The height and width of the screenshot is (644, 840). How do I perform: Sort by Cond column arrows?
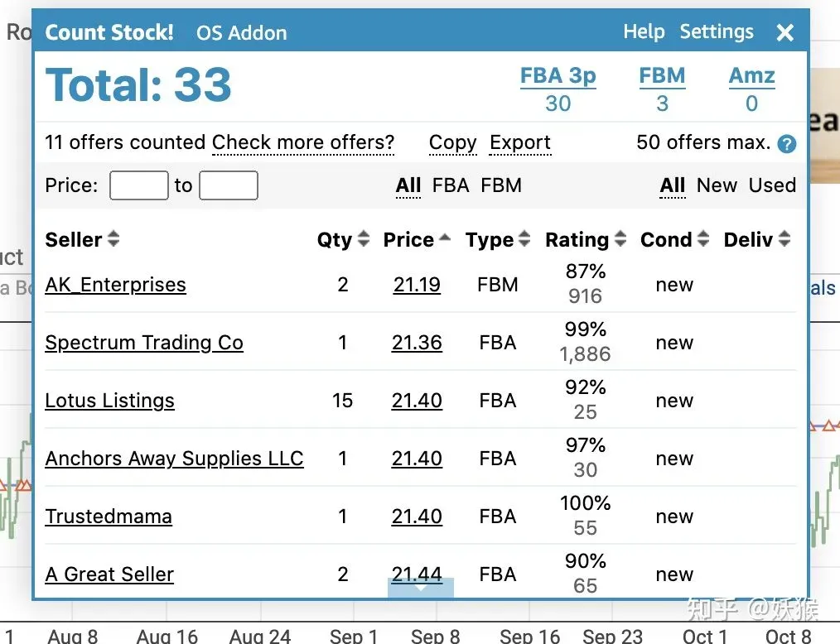point(702,238)
